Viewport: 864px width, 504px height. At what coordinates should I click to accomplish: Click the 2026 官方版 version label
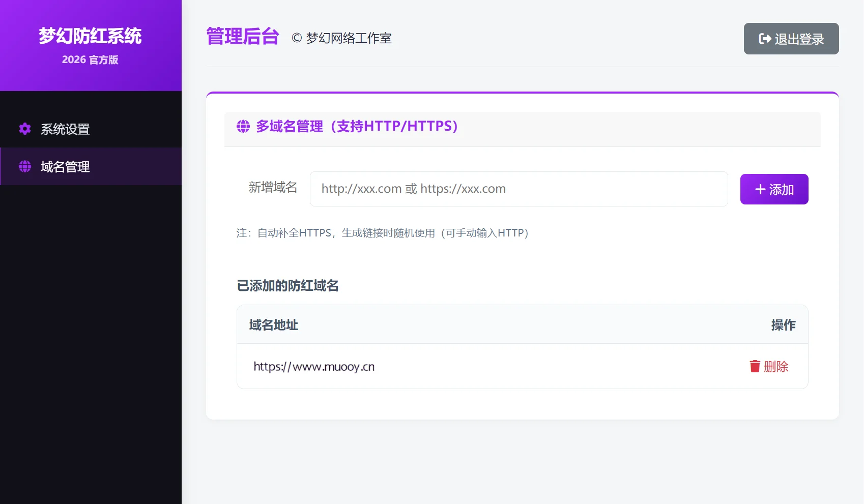pyautogui.click(x=91, y=60)
